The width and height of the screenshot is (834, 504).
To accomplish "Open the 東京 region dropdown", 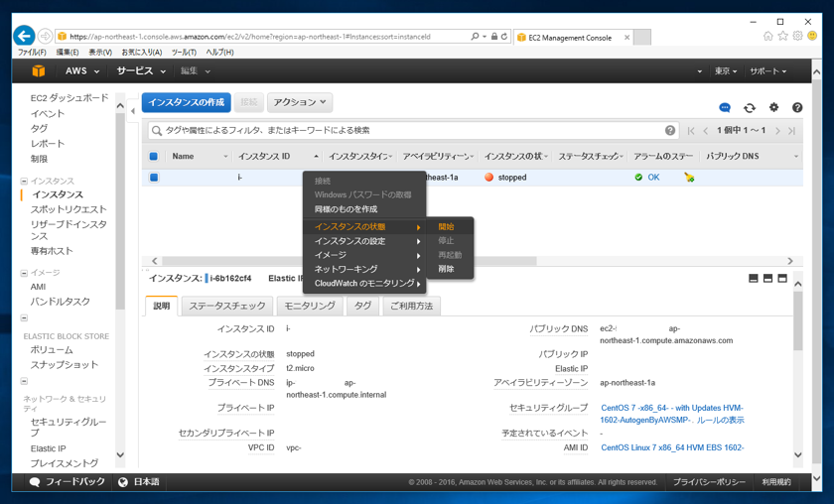I will (x=726, y=70).
